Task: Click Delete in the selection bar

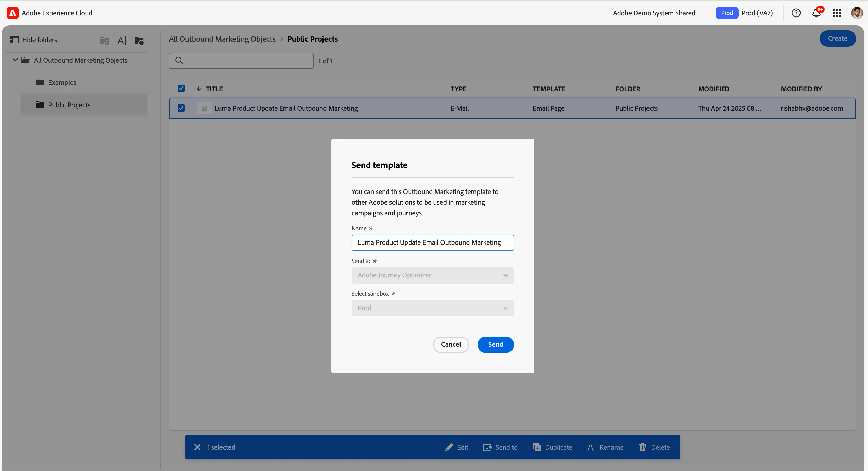Action: tap(654, 447)
